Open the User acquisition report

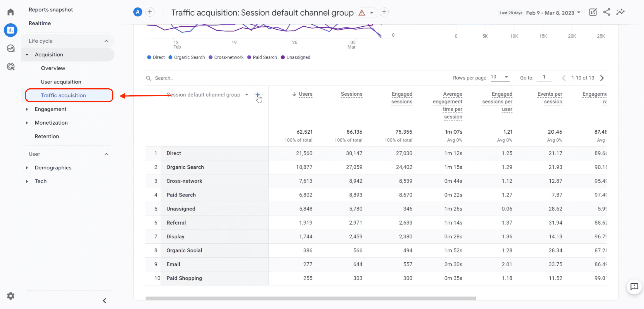point(61,82)
